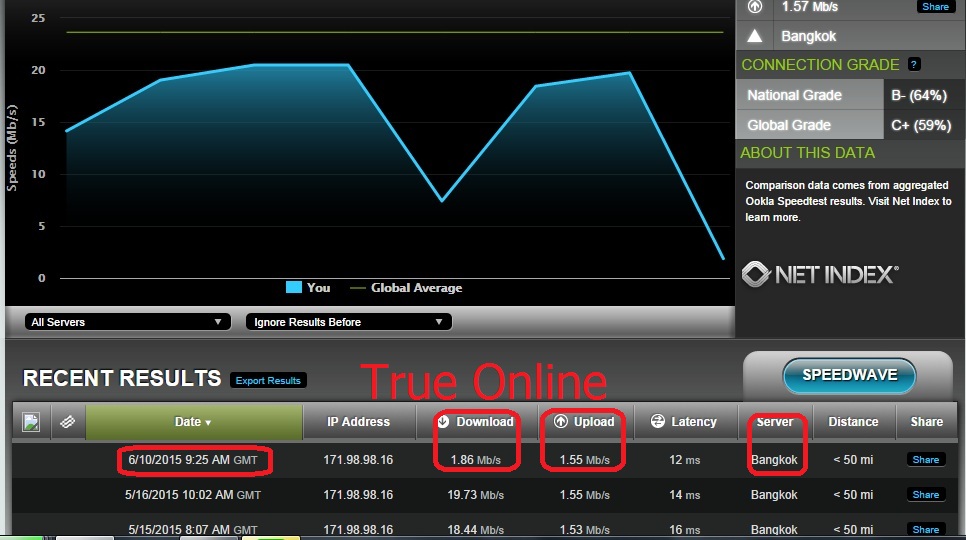Click the Latency icon in column header
966x540 pixels.
[x=658, y=422]
